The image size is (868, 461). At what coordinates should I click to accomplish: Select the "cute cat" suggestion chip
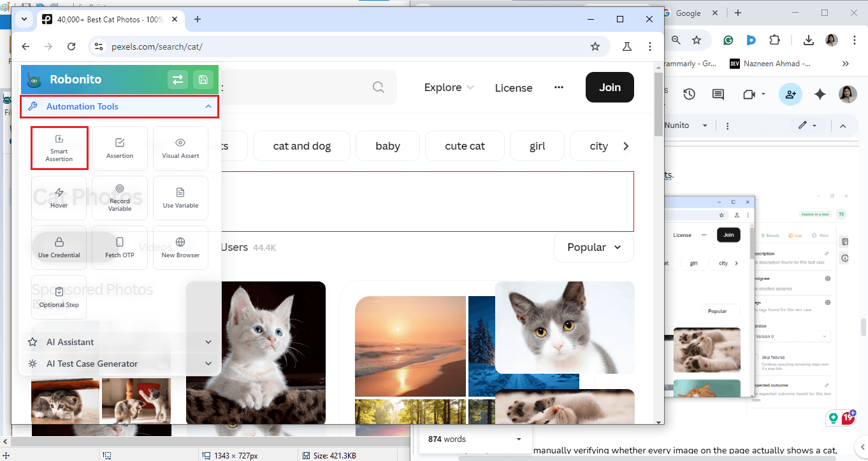tap(465, 146)
